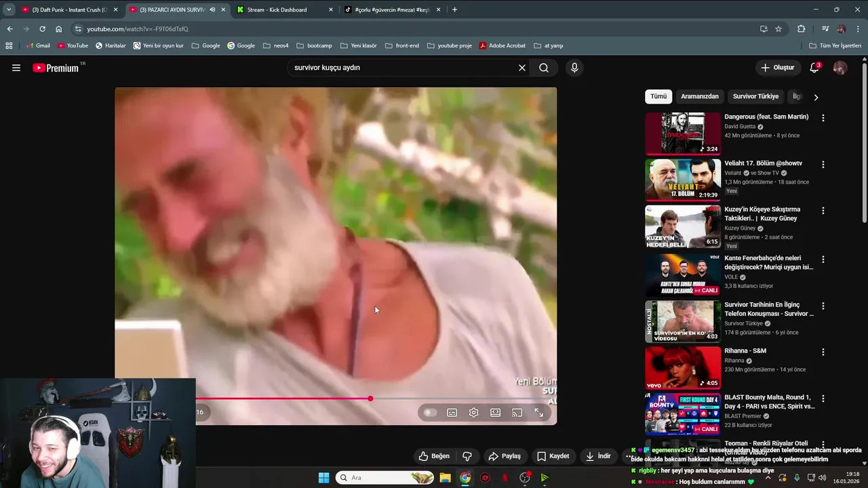Viewport: 868px width, 488px height.
Task: Select the Survivor Türkiye filter chip
Action: [x=755, y=97]
